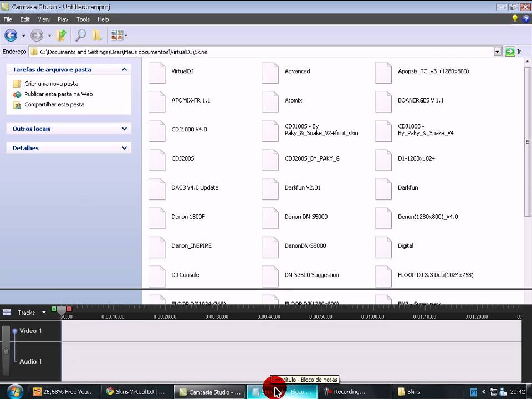Image resolution: width=532 pixels, height=399 pixels.
Task: Toggle the lock on the Video 1 track
Action: [x=6, y=351]
